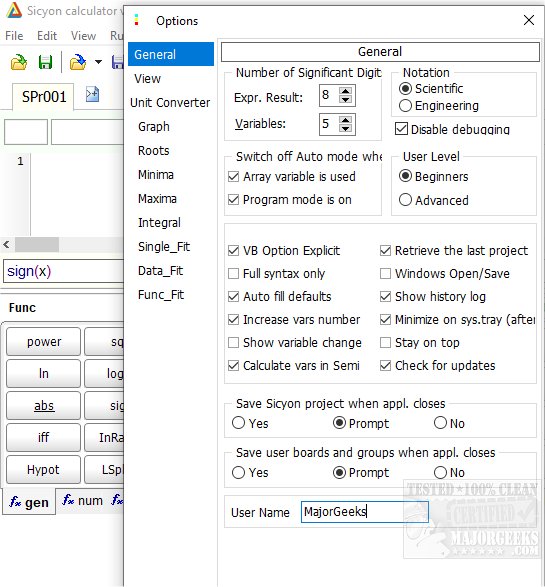Open the Edit menu

[47, 36]
